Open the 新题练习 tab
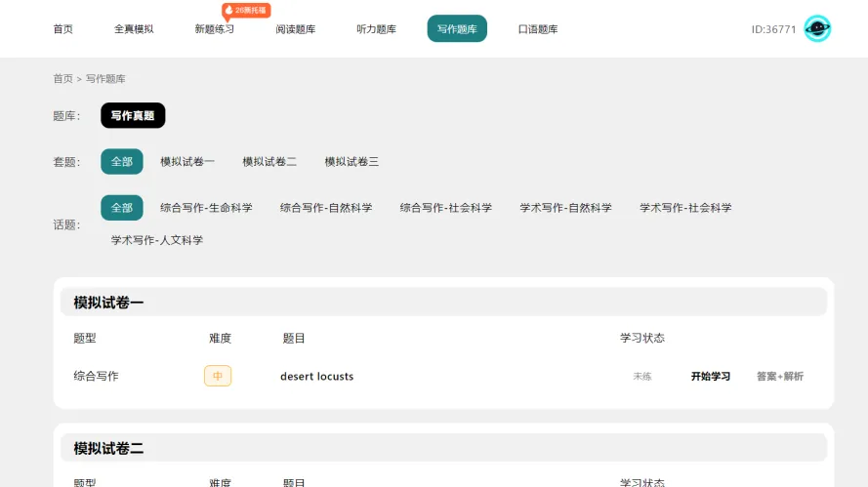 click(215, 29)
